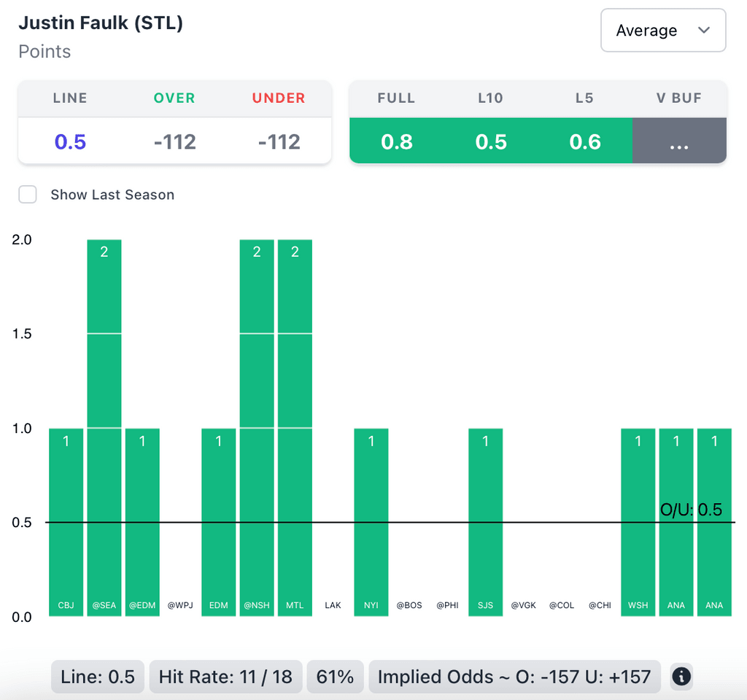The height and width of the screenshot is (700, 747).
Task: Click the 61% percentage badge
Action: (335, 677)
